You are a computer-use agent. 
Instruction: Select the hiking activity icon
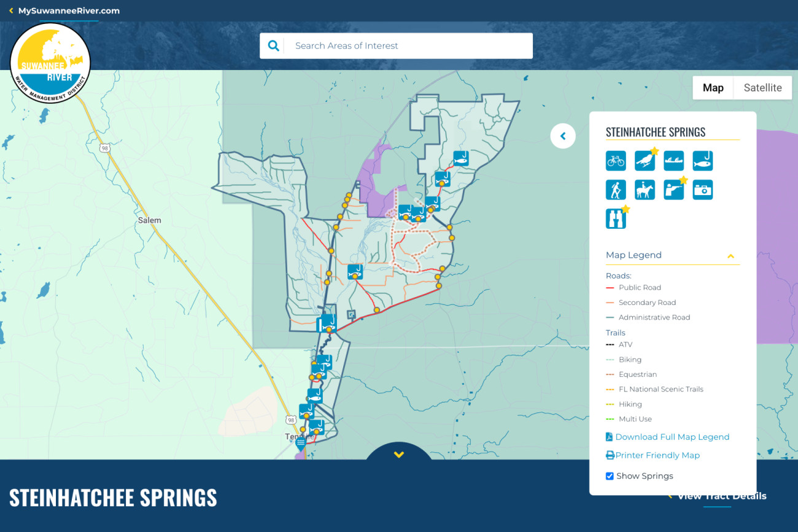pyautogui.click(x=616, y=190)
